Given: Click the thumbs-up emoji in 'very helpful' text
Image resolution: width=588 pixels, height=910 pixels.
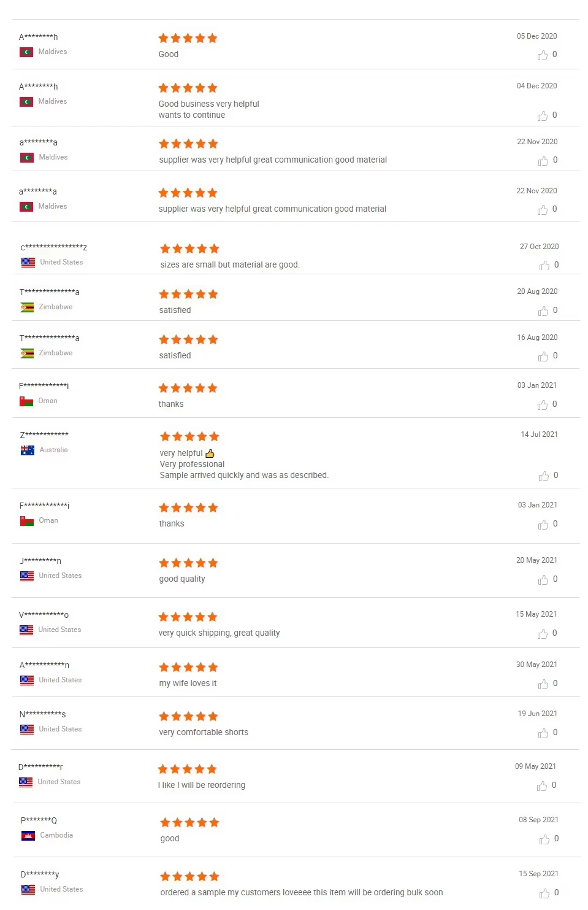Looking at the screenshot, I should (x=210, y=453).
